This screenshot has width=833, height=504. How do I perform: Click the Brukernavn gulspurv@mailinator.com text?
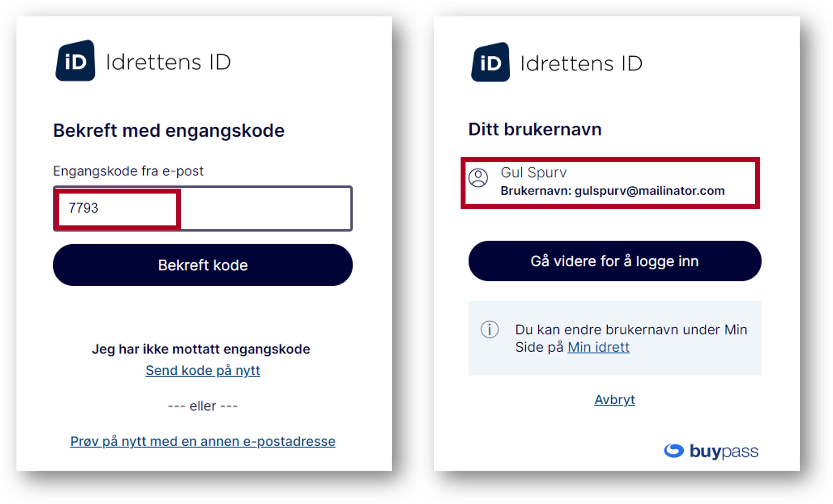[613, 191]
